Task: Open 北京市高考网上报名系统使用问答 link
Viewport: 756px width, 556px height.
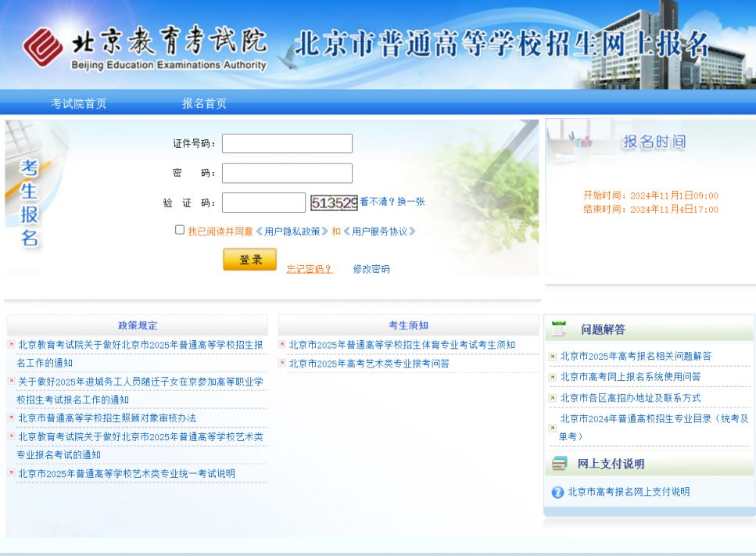Action: (630, 377)
